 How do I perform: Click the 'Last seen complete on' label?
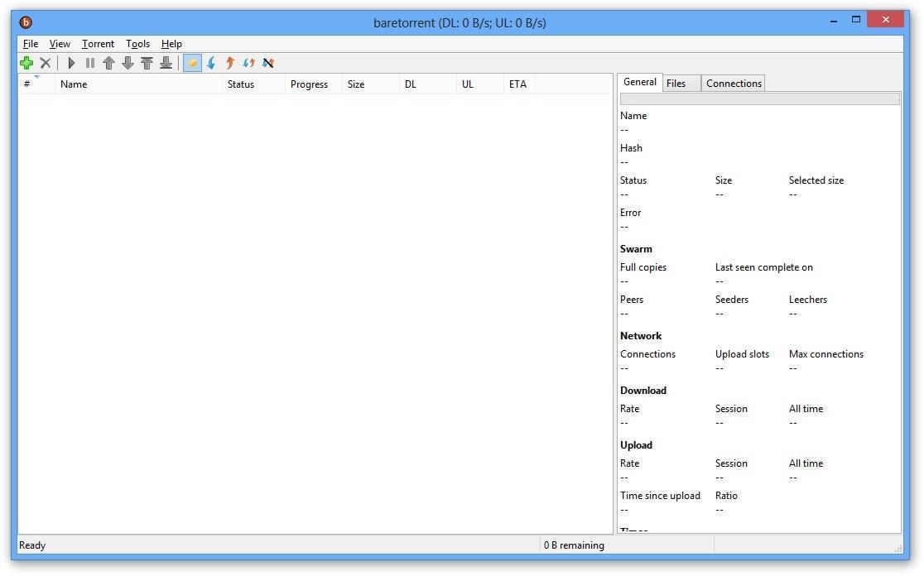tap(763, 266)
